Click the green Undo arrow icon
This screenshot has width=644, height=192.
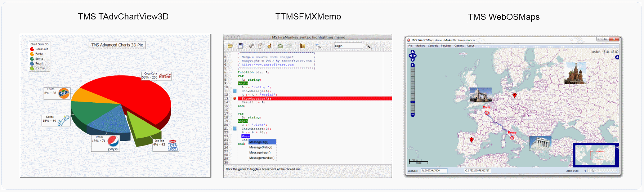point(280,46)
